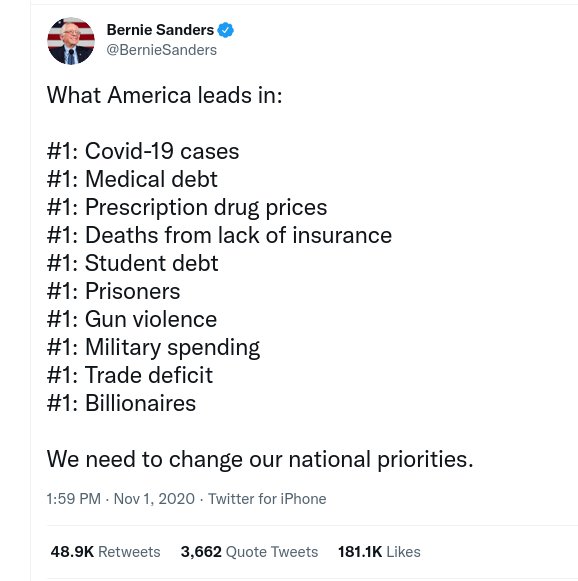Click the '#1: Covid-19 cases' line
Screen dimensions: 578x581
(143, 151)
